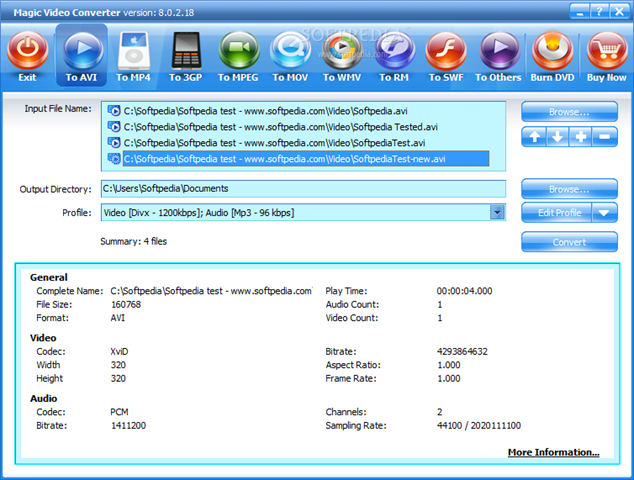Screen dimensions: 634x480
Task: Choose the To WMV media icon
Action: [342, 50]
